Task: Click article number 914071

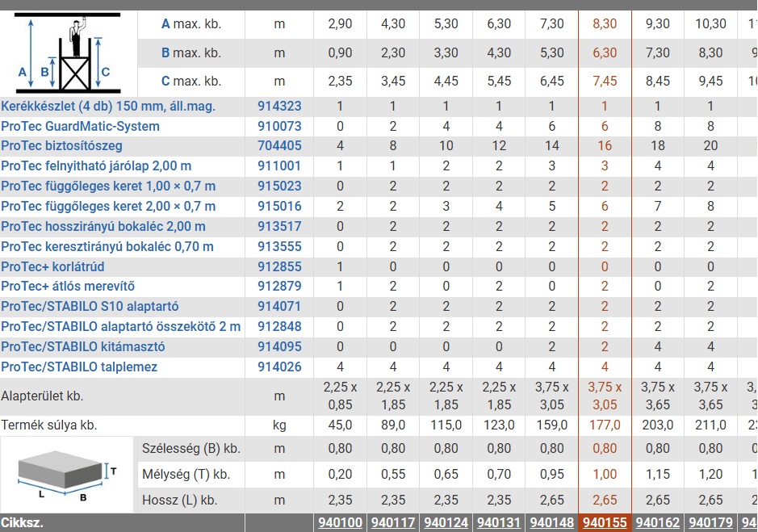Action: point(279,306)
